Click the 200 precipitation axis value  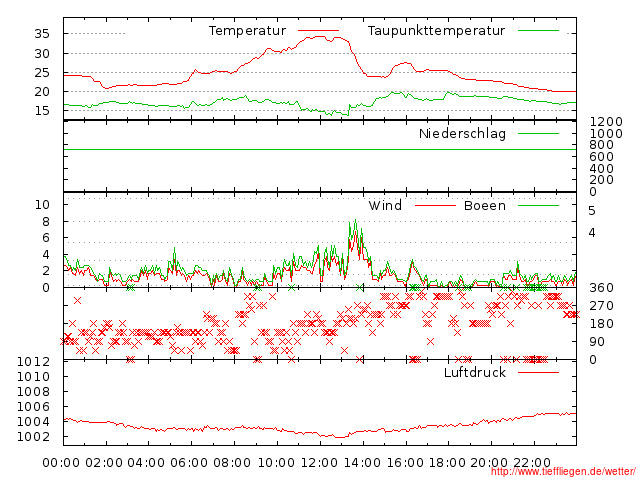[x=602, y=180]
